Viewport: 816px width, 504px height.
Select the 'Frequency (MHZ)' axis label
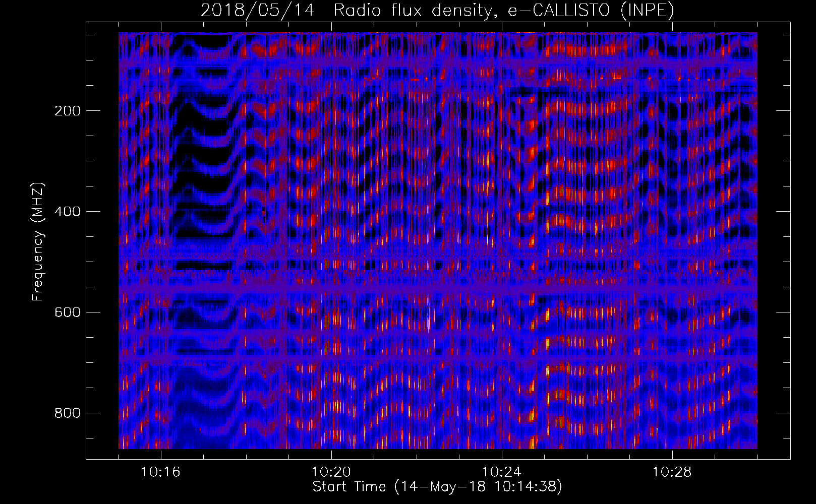pyautogui.click(x=38, y=241)
